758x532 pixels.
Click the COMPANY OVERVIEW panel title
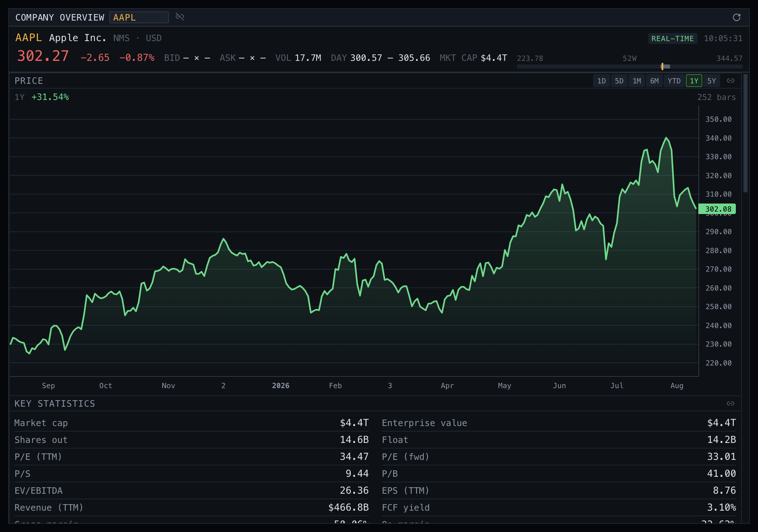(60, 18)
